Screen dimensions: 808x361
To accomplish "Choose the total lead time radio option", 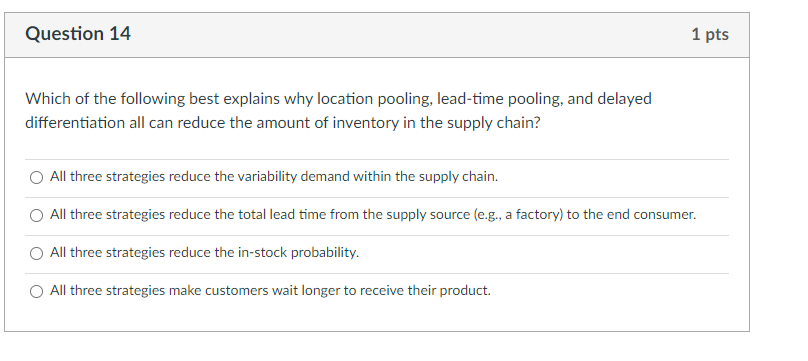I will coord(36,216).
